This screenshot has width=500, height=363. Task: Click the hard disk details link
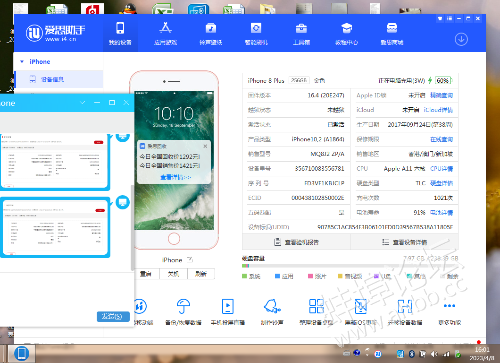point(441,183)
